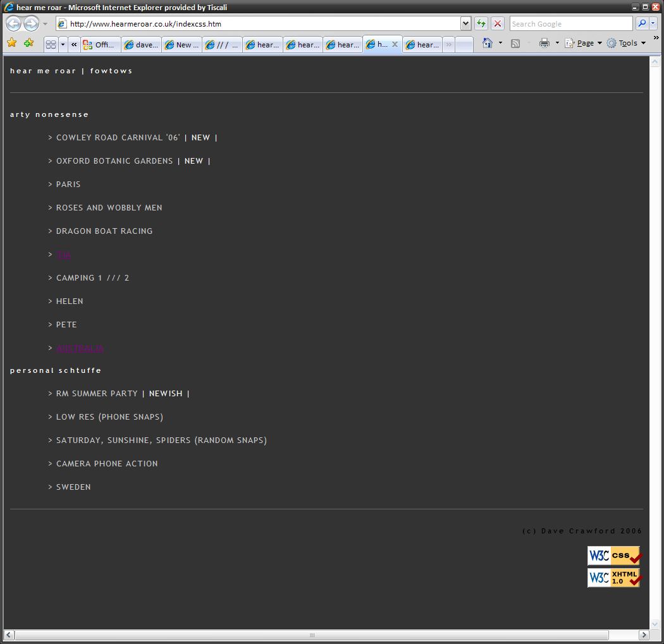Click horizontal scrollbar left arrow

pyautogui.click(x=8, y=635)
